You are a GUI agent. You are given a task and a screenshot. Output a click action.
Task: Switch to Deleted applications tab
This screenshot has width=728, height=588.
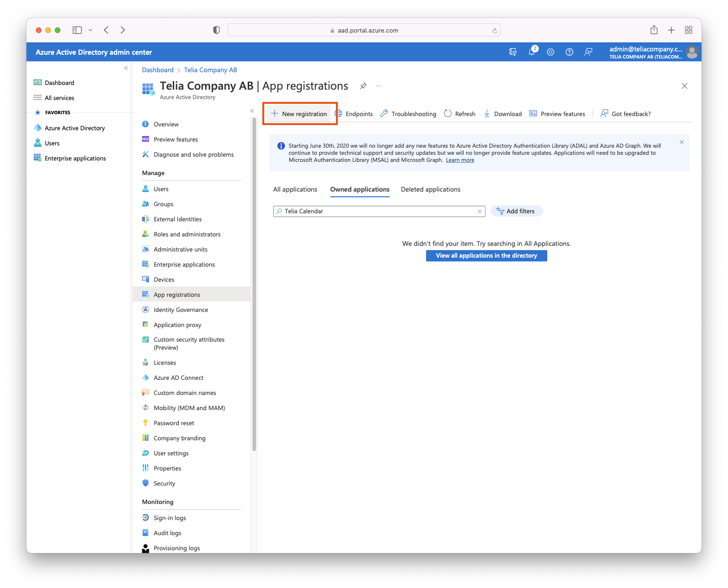click(431, 189)
